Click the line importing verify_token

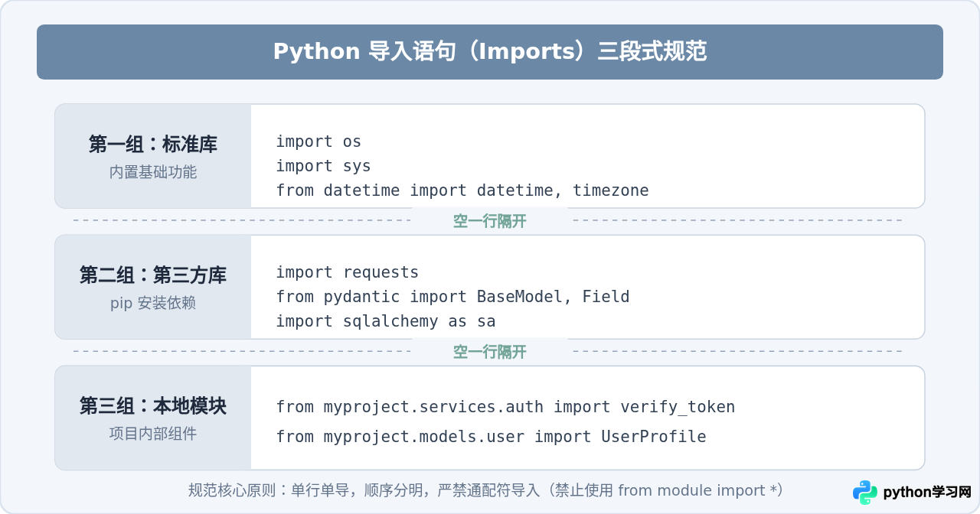click(505, 407)
